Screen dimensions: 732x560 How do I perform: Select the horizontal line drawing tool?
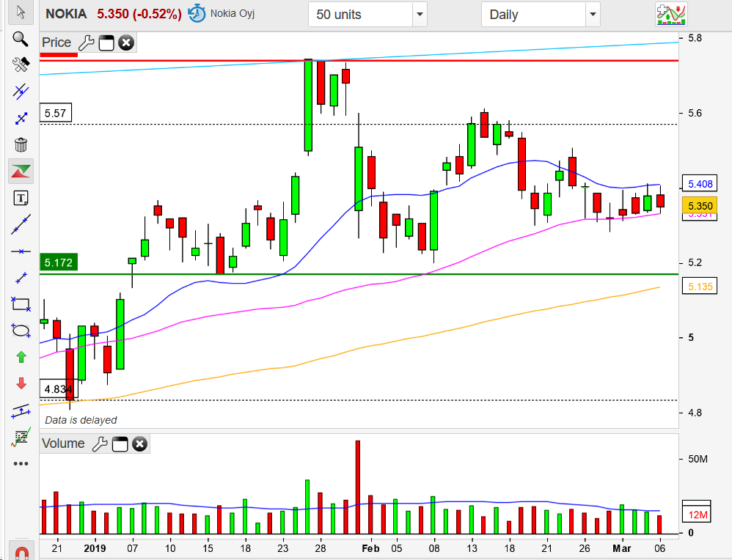click(21, 251)
